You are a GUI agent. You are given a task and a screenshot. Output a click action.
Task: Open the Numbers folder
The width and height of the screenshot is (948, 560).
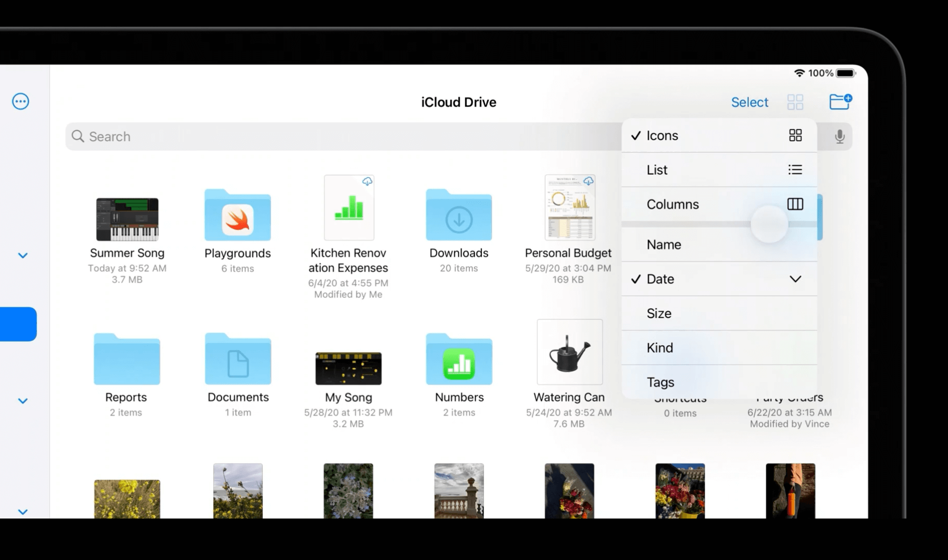coord(459,359)
